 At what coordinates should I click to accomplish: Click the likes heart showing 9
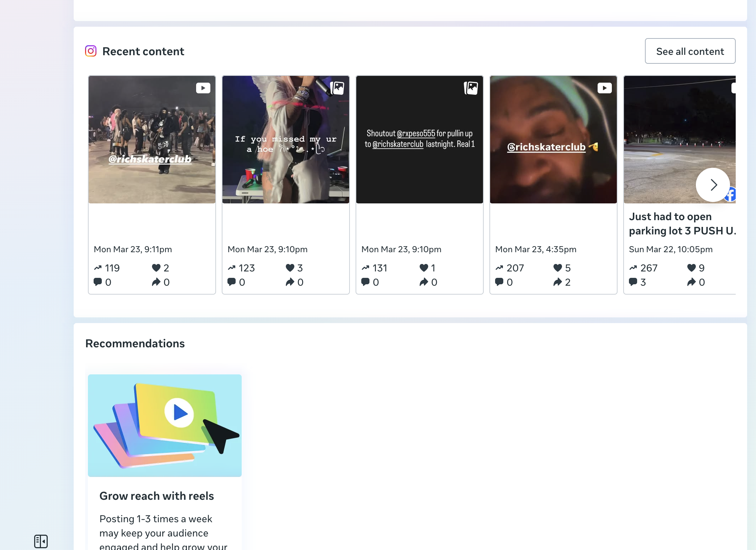click(691, 268)
